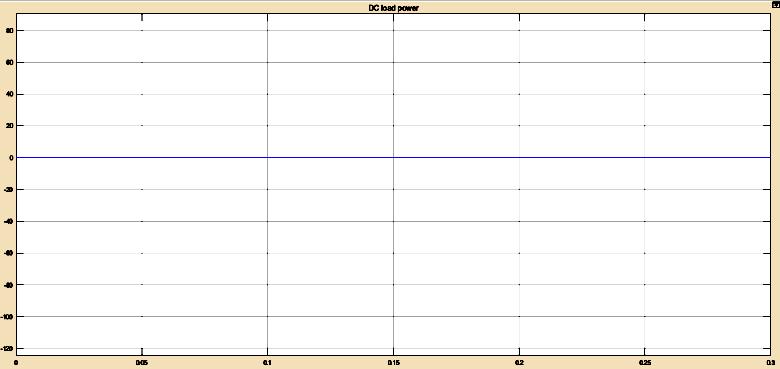Viewport: 780px width, 369px height.
Task: Select the -80 tick label on y-axis
Action: tap(8, 284)
